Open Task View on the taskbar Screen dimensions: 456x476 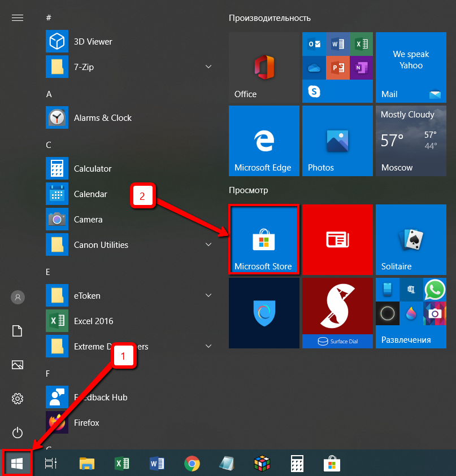click(x=51, y=463)
